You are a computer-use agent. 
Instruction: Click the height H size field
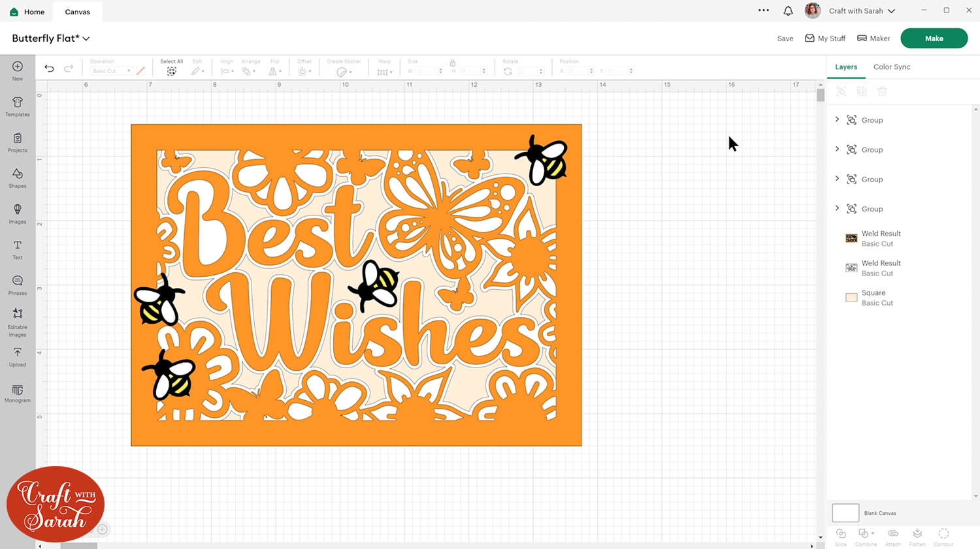pos(471,71)
